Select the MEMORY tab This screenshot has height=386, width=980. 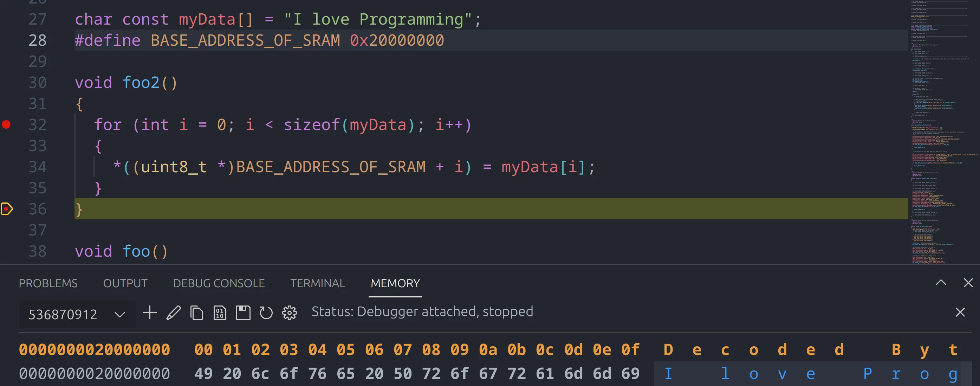point(395,283)
